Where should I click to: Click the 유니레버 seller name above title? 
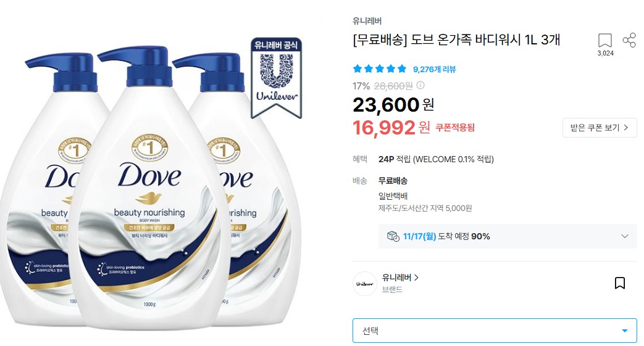367,21
